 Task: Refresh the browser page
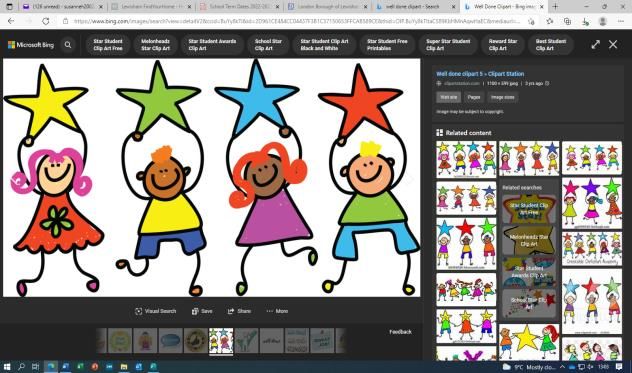point(46,21)
